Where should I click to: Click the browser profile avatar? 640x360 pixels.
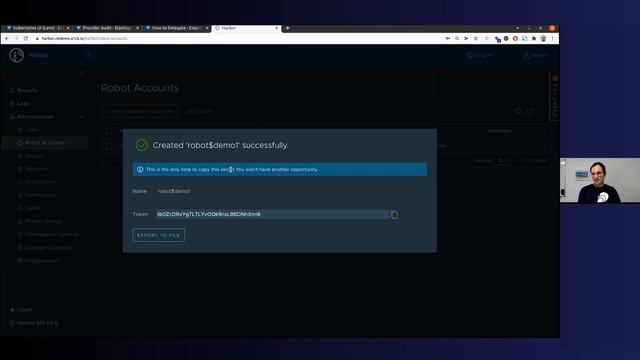(x=543, y=38)
